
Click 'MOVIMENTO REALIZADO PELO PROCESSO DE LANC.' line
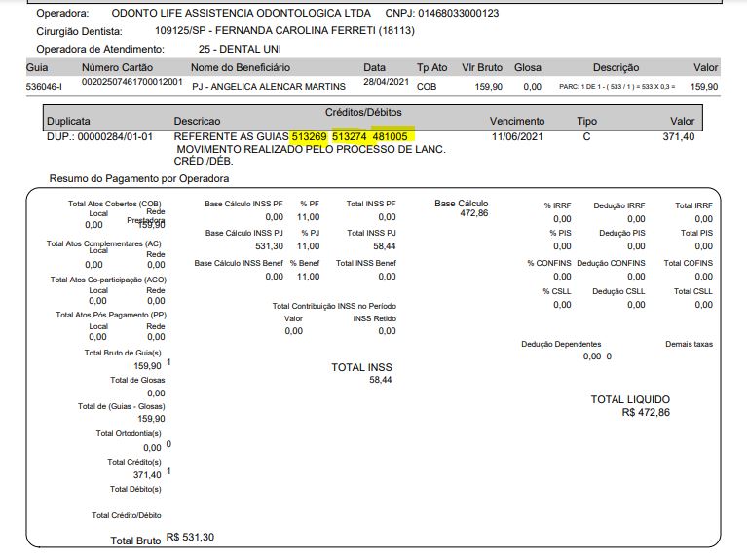(311, 149)
